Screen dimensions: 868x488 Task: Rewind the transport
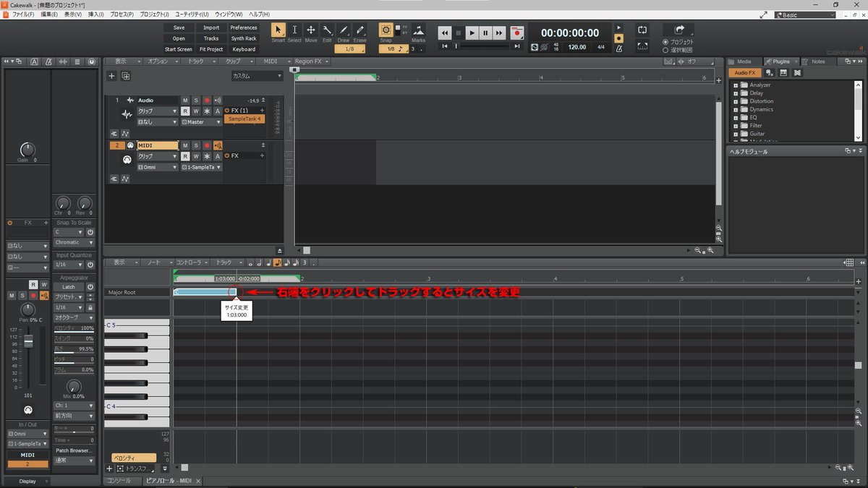click(445, 33)
